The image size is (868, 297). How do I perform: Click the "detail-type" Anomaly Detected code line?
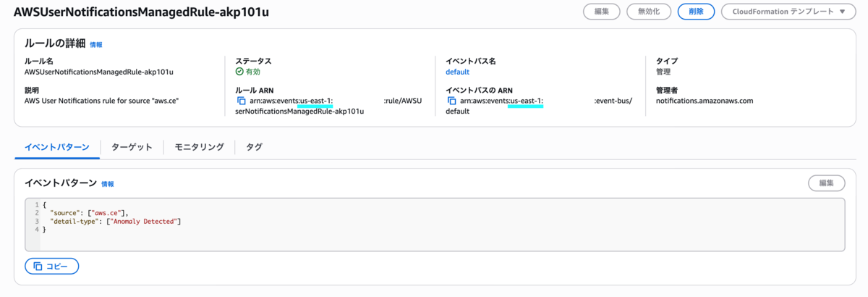click(115, 221)
